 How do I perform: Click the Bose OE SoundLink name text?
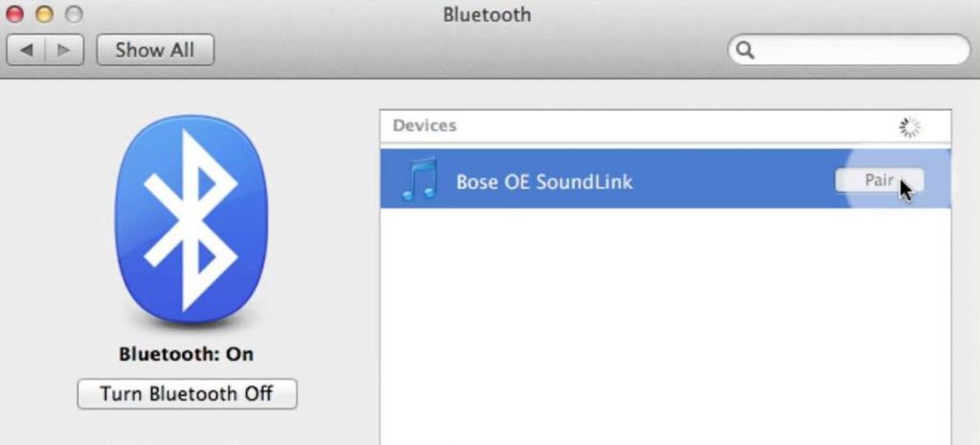(x=545, y=182)
